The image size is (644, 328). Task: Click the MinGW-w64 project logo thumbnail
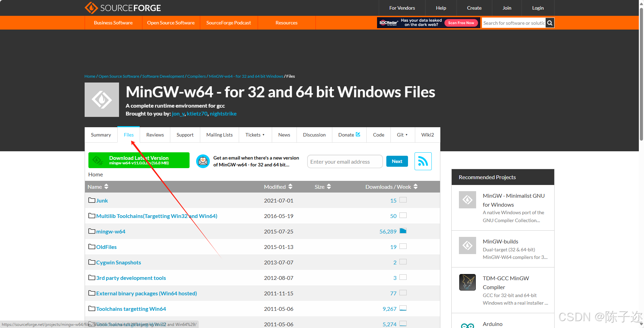[x=102, y=100]
